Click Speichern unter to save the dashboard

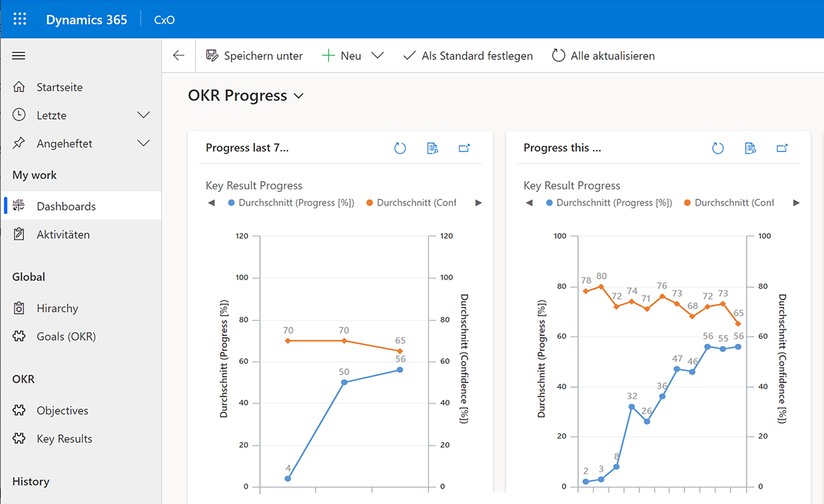point(254,55)
